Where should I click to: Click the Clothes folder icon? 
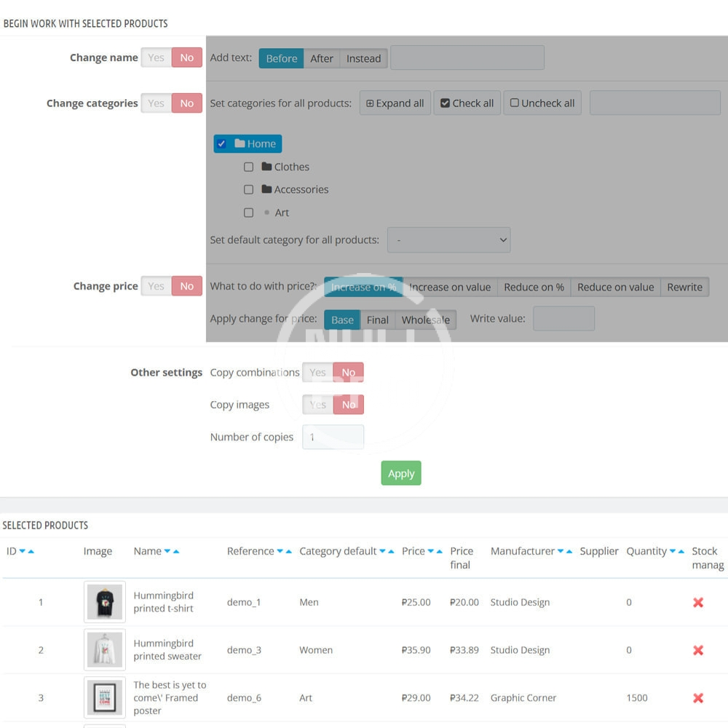[266, 167]
